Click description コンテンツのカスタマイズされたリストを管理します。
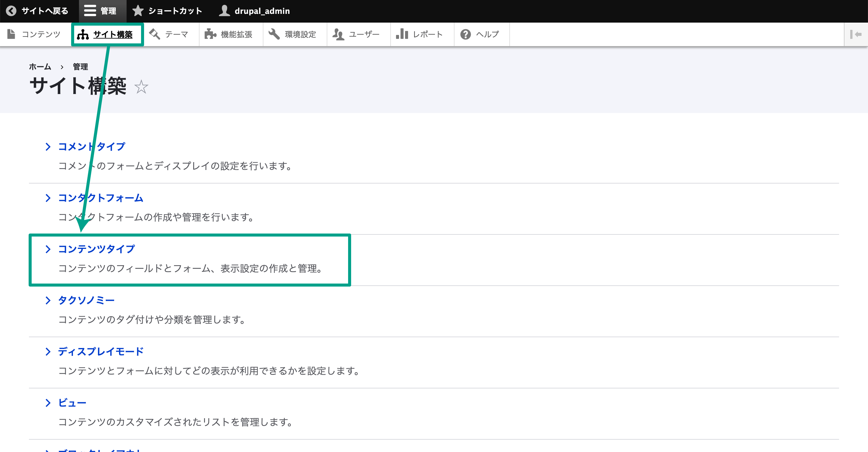This screenshot has width=868, height=452. [x=175, y=422]
